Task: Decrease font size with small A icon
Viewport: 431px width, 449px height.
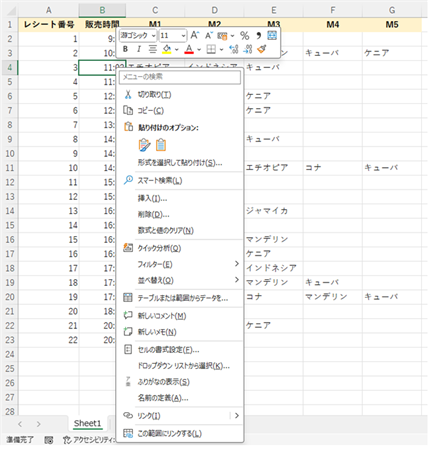Action: [209, 35]
